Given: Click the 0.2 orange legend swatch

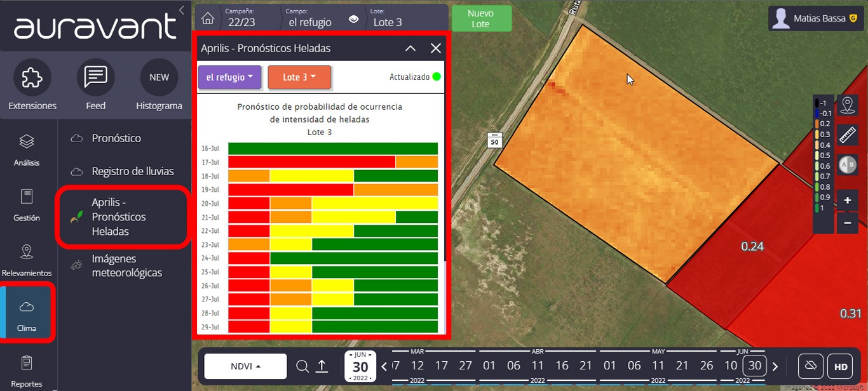Looking at the screenshot, I should [x=817, y=124].
